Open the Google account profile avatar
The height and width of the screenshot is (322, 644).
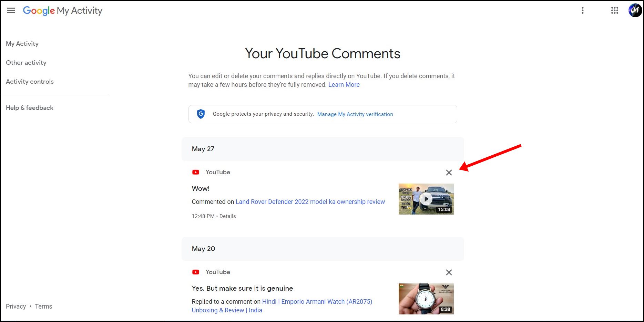635,10
